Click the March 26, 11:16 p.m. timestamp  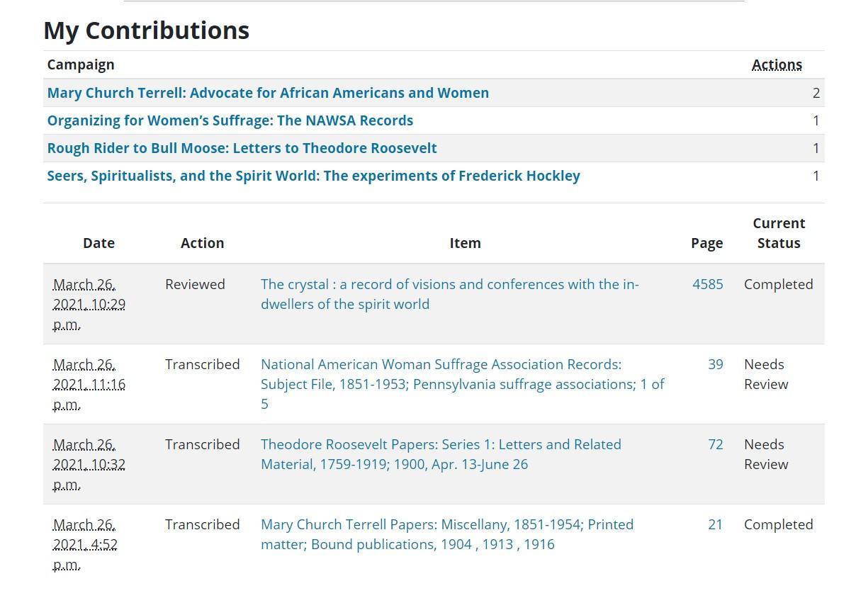tap(89, 384)
